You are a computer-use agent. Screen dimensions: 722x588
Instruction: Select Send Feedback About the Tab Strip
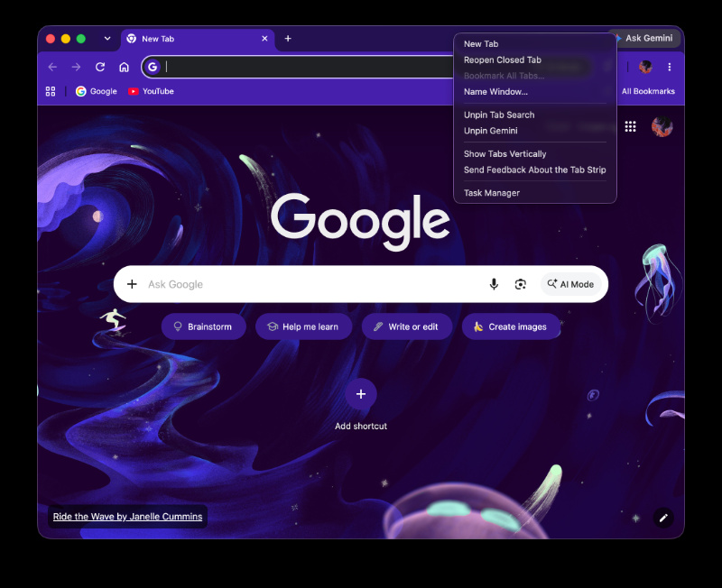click(535, 170)
